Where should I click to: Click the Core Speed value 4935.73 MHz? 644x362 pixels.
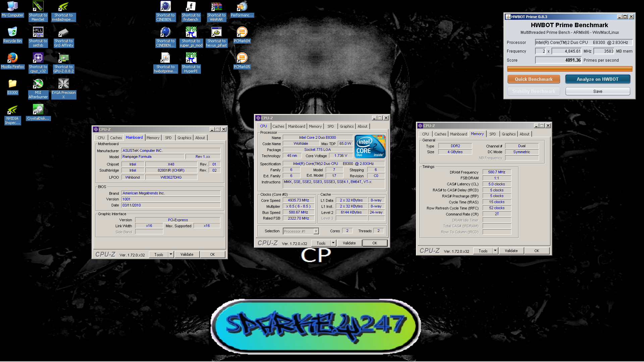coord(299,200)
